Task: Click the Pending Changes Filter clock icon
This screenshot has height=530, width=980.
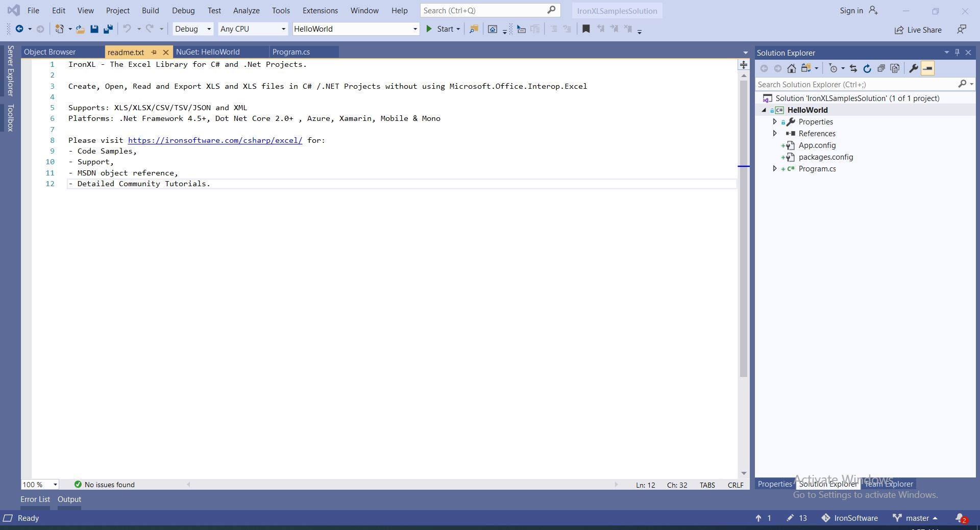Action: tap(833, 68)
